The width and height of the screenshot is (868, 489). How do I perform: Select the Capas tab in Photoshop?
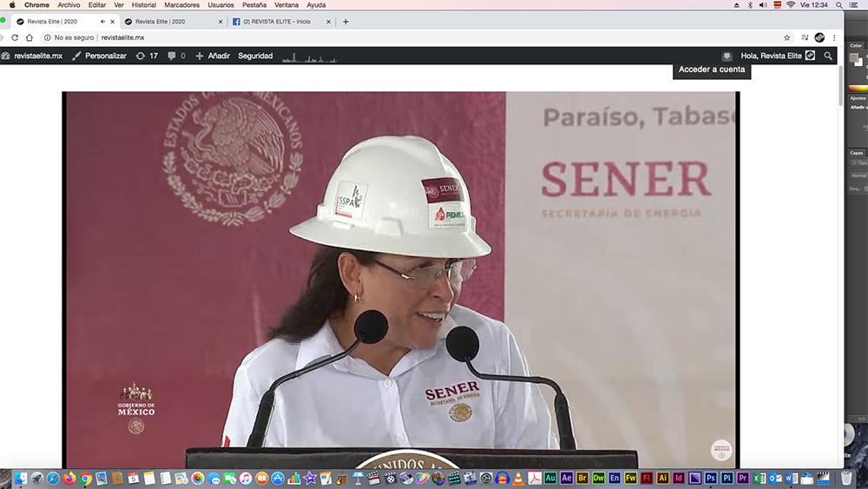tap(857, 153)
